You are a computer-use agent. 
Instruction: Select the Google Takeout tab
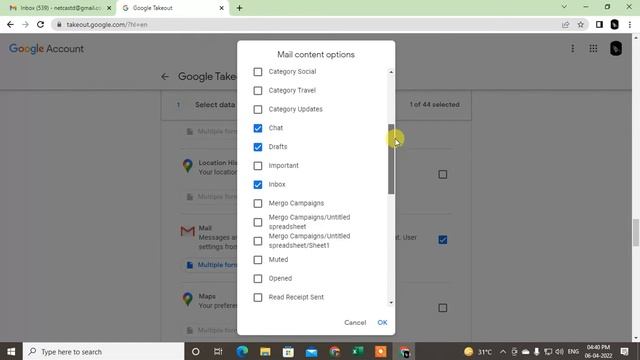[171, 8]
